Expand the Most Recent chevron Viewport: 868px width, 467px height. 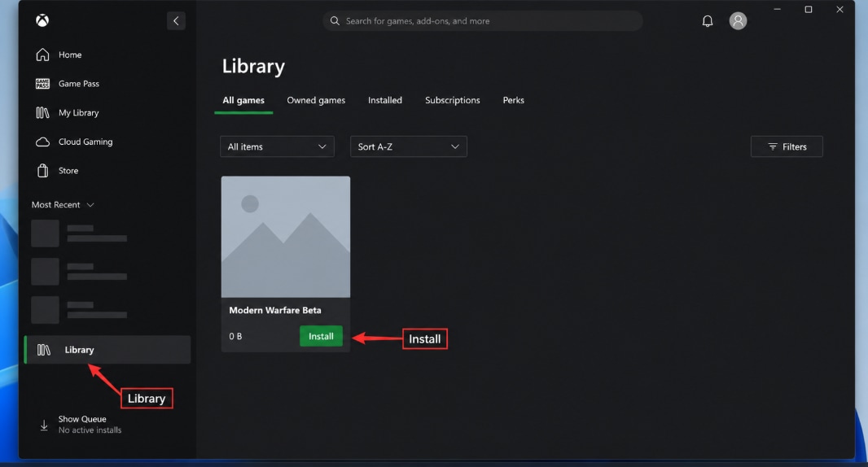pos(90,205)
